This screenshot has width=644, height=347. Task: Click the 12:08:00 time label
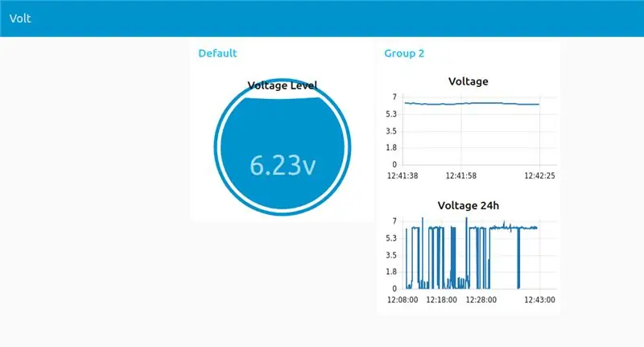click(x=402, y=299)
